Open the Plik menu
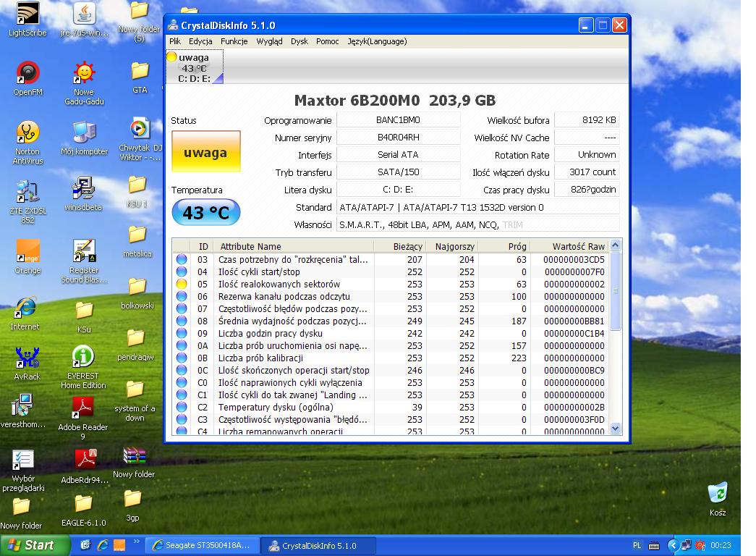Image resolution: width=756 pixels, height=556 pixels. coord(174,41)
